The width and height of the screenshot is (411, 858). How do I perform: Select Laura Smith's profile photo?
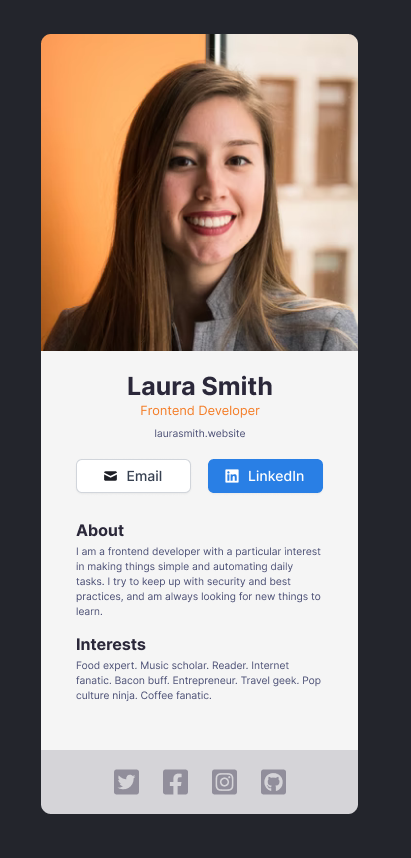[200, 192]
